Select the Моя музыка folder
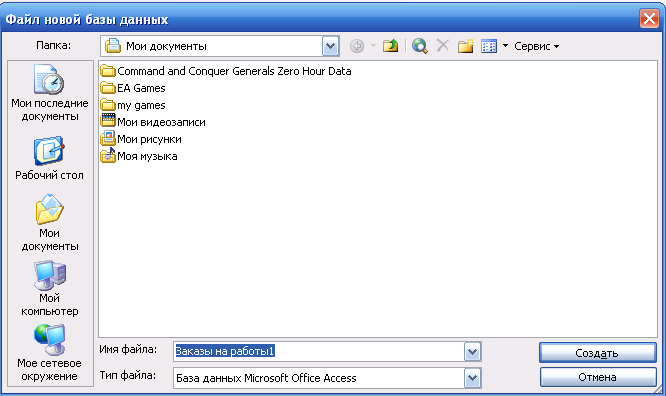The width and height of the screenshot is (666, 396). click(139, 156)
